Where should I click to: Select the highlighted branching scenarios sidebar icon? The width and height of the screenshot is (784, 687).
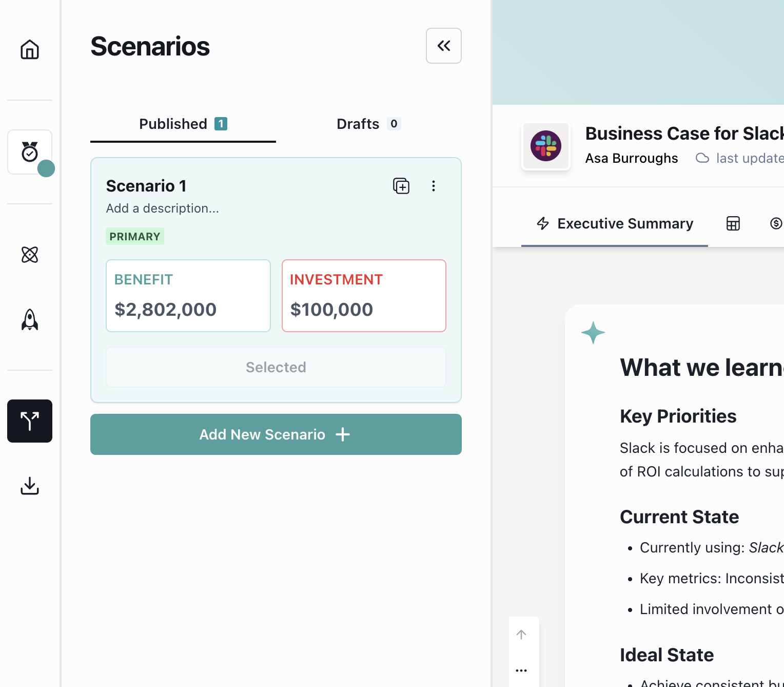[x=29, y=421]
